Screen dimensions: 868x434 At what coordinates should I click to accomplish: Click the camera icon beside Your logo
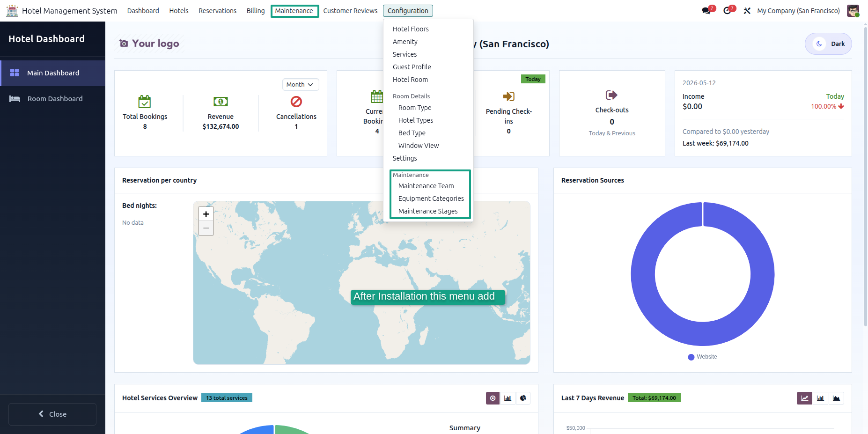(124, 43)
